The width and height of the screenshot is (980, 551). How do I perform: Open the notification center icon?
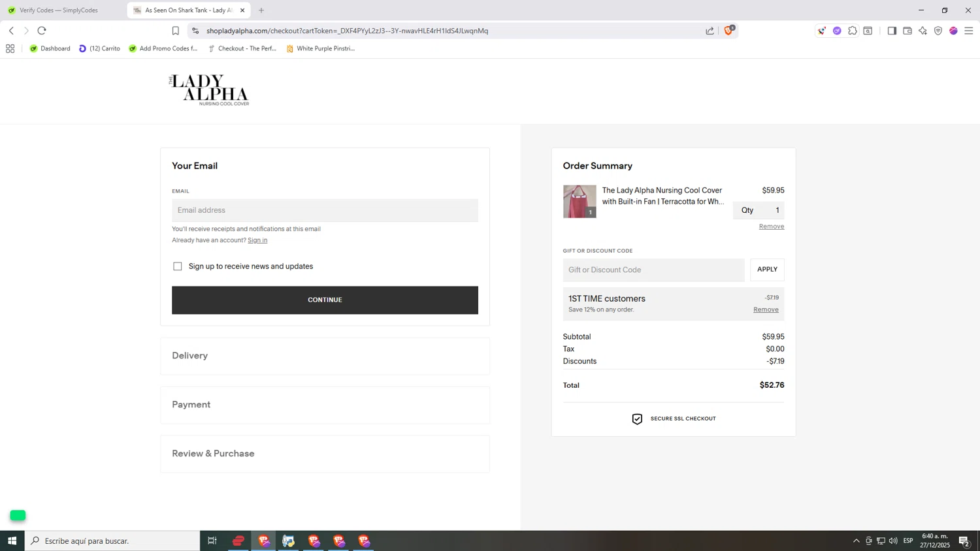(964, 541)
